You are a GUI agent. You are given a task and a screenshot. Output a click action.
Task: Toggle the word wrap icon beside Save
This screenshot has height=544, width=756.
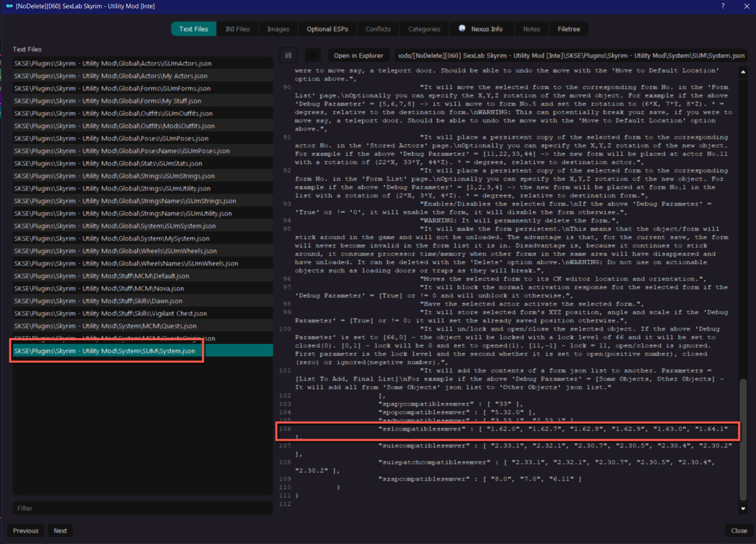tap(312, 55)
